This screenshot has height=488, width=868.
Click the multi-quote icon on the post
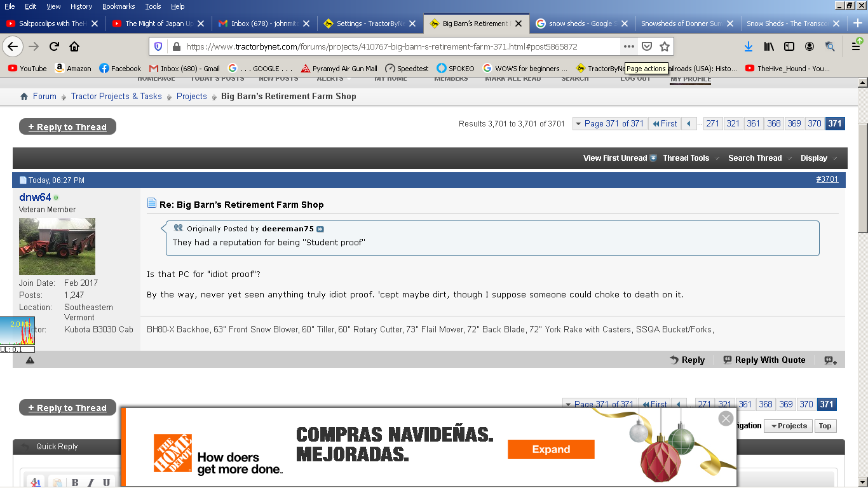coord(830,360)
